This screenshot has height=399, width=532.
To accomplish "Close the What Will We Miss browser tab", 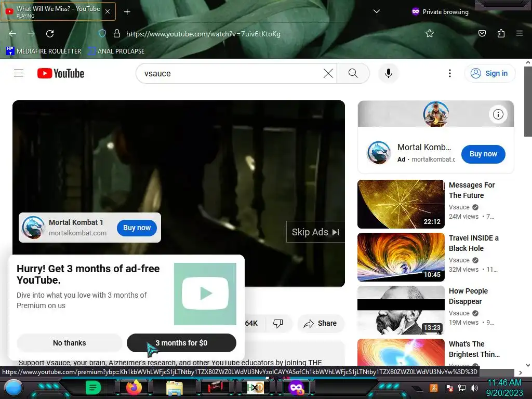I will tap(107, 11).
